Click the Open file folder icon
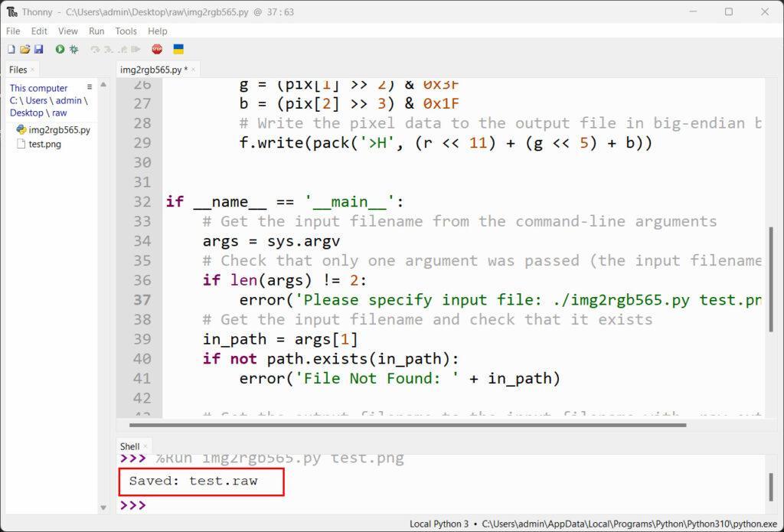The image size is (784, 532). pyautogui.click(x=24, y=49)
